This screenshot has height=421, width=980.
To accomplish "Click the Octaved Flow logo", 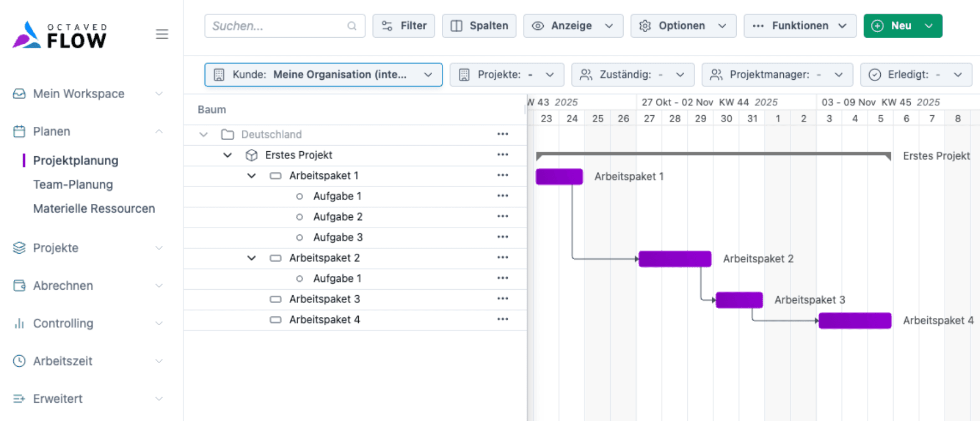I will (59, 35).
